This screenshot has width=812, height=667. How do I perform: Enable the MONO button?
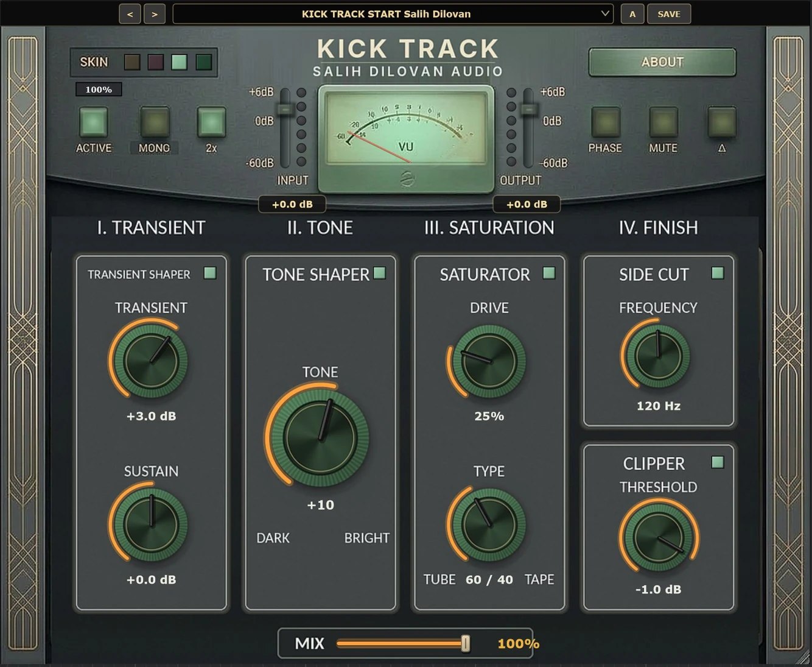pyautogui.click(x=155, y=122)
